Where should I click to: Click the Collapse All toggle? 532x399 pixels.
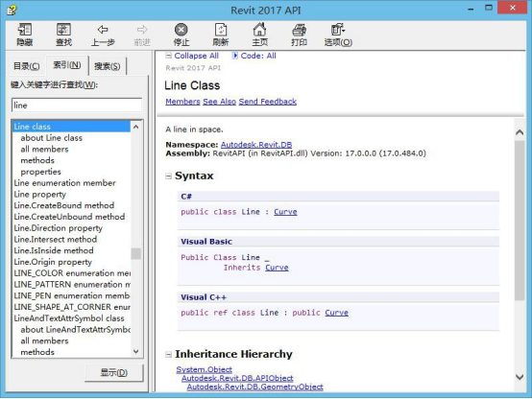coord(192,56)
